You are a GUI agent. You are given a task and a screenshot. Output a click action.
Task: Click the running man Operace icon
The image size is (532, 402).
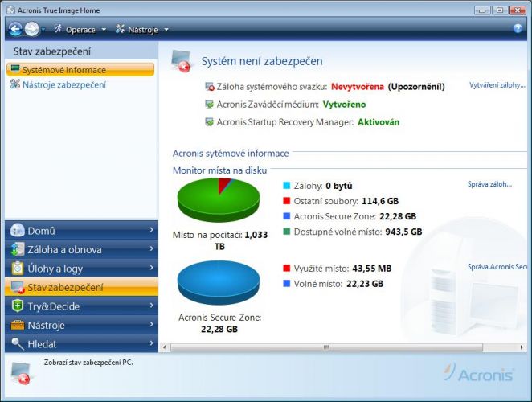click(x=59, y=29)
